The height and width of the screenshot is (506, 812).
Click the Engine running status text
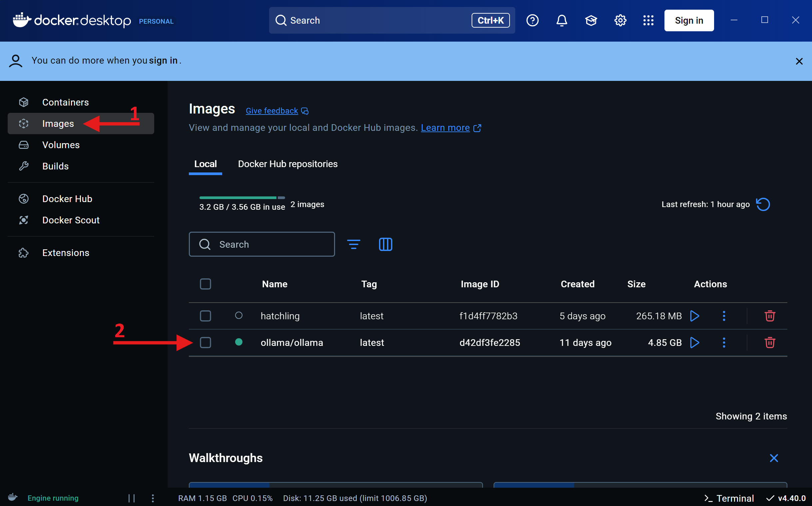tap(53, 498)
